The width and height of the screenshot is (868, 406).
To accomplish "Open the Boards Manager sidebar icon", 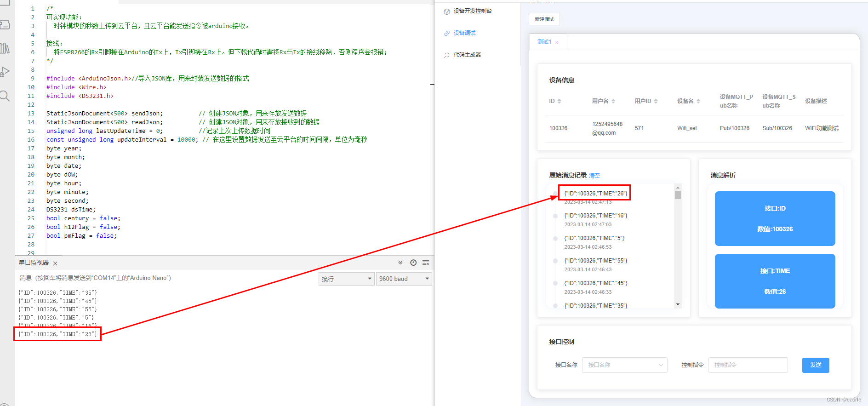I will tap(5, 25).
